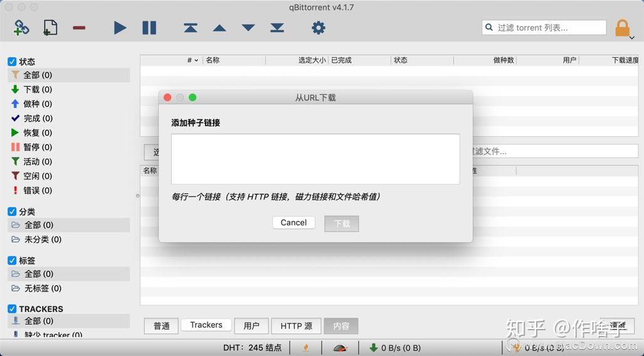Click the Cancel button in dialog
The image size is (644, 356).
(293, 223)
